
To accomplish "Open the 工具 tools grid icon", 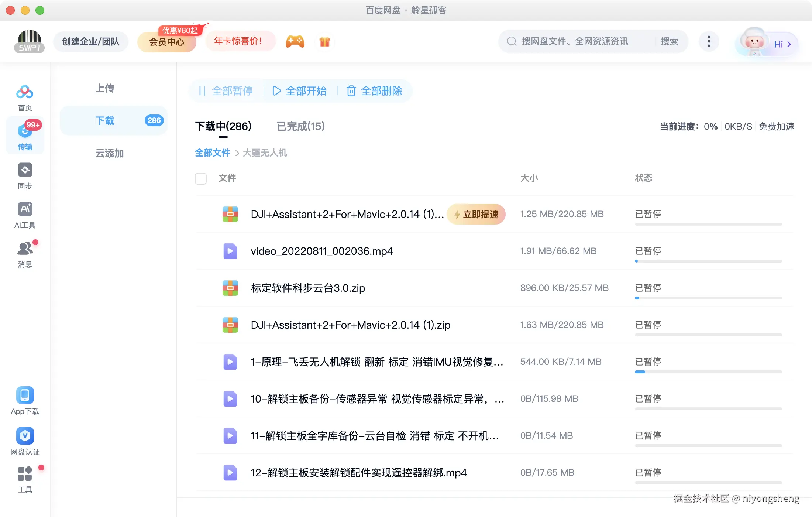I will tap(25, 474).
